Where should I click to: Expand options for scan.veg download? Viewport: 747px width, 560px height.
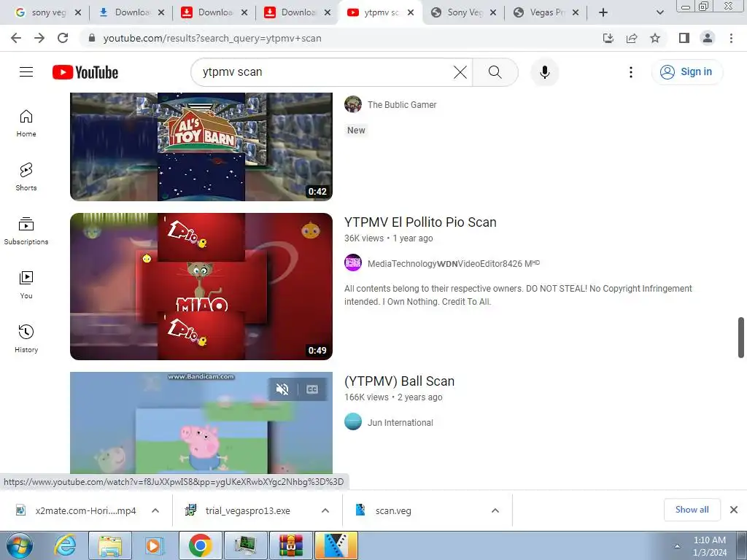click(x=495, y=510)
